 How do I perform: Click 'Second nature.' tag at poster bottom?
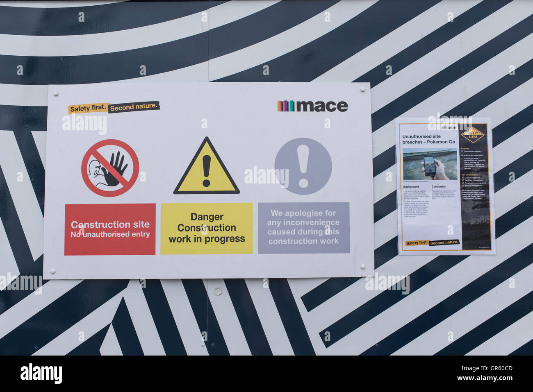click(444, 242)
